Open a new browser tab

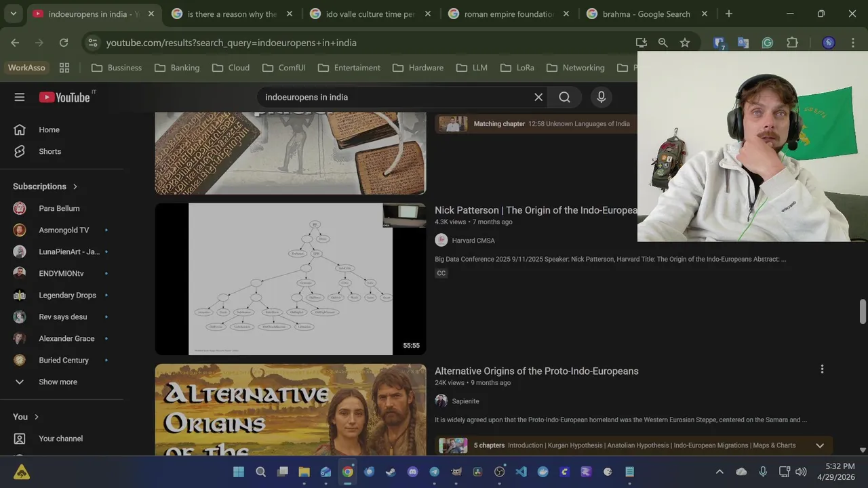click(x=729, y=14)
